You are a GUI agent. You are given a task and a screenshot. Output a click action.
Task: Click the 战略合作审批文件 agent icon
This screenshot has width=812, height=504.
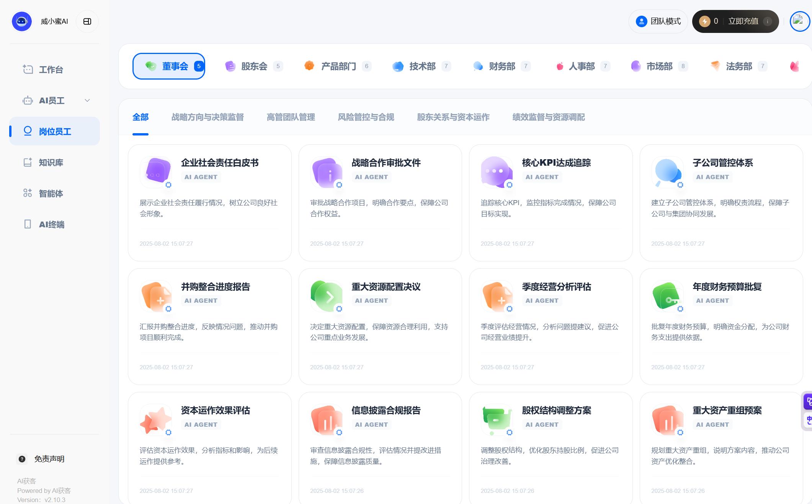click(x=327, y=172)
